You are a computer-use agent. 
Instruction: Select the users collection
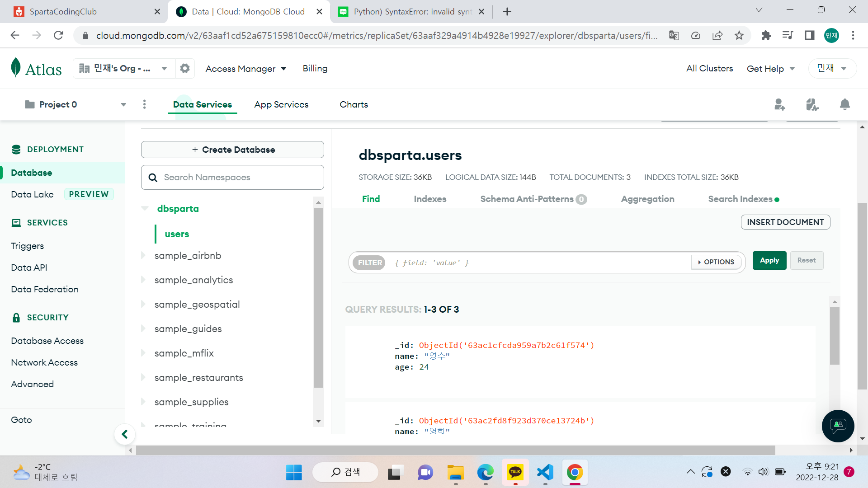pyautogui.click(x=177, y=234)
